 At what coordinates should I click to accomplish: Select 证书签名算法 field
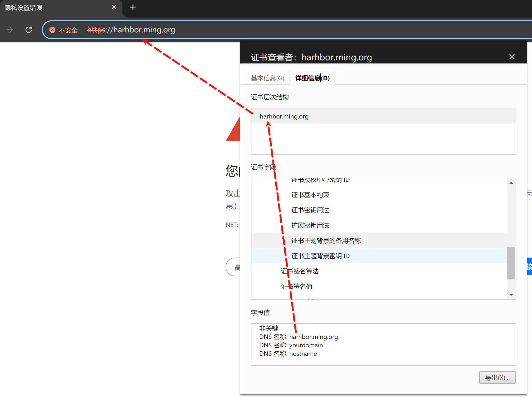pyautogui.click(x=300, y=271)
